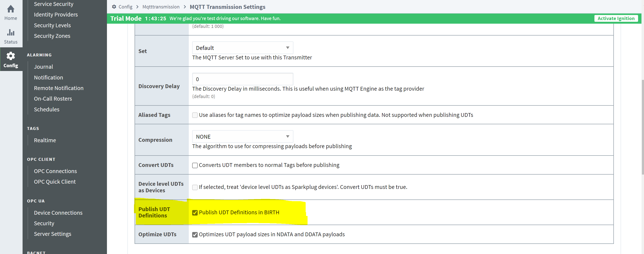Open Device Connections under OPC UA
Viewport: 644px width, 254px height.
tap(58, 213)
